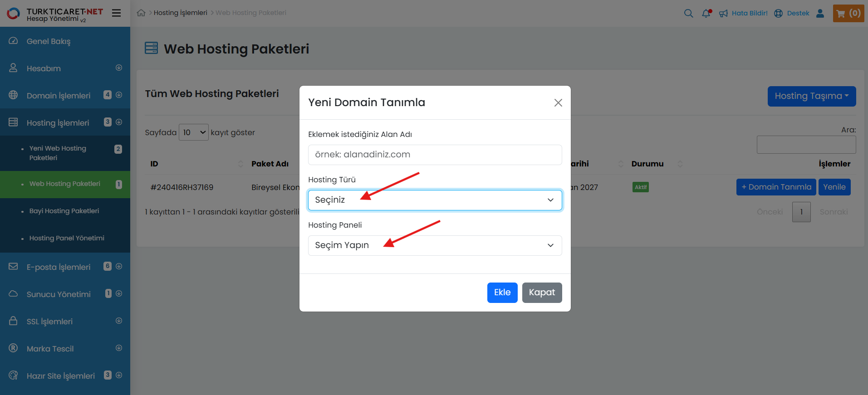Open the shopping cart button
Screen dimensions: 868x395
click(x=848, y=13)
